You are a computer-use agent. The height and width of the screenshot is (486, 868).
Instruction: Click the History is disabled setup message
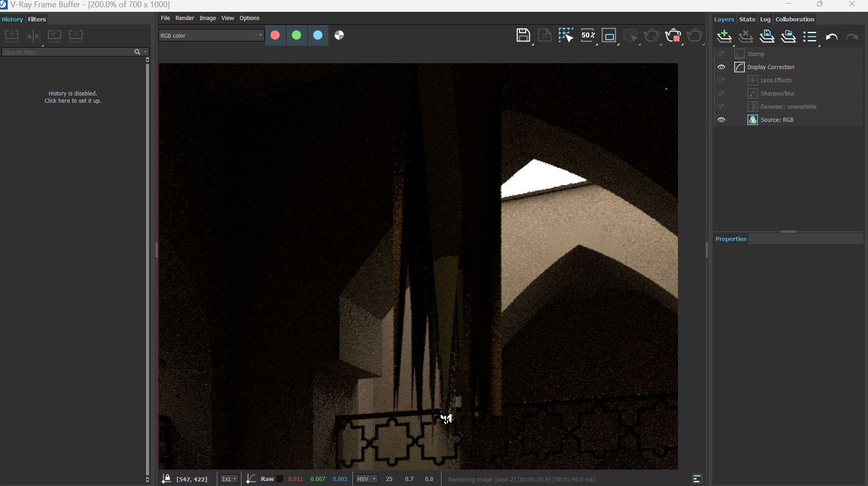(73, 97)
